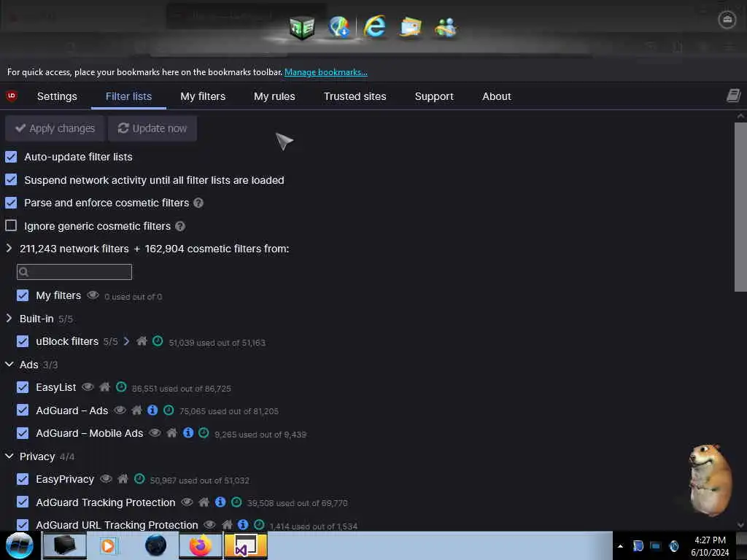
Task: Enable Ignore generic cosmetic filters
Action: [11, 225]
